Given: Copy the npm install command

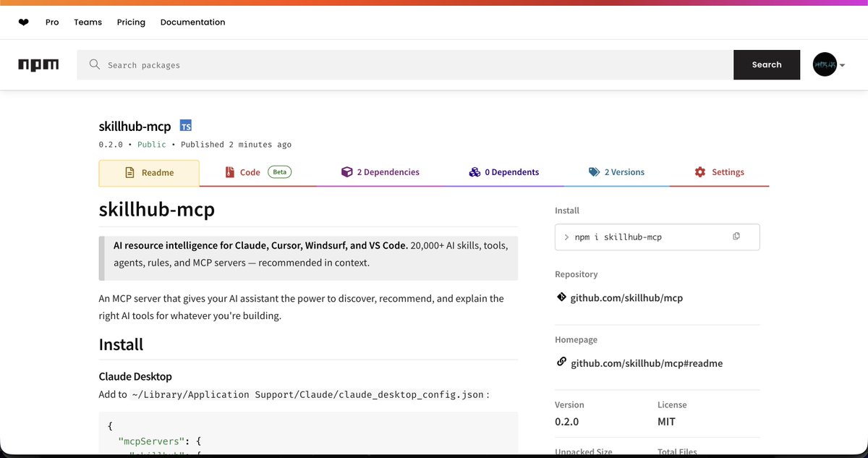Looking at the screenshot, I should (x=736, y=237).
